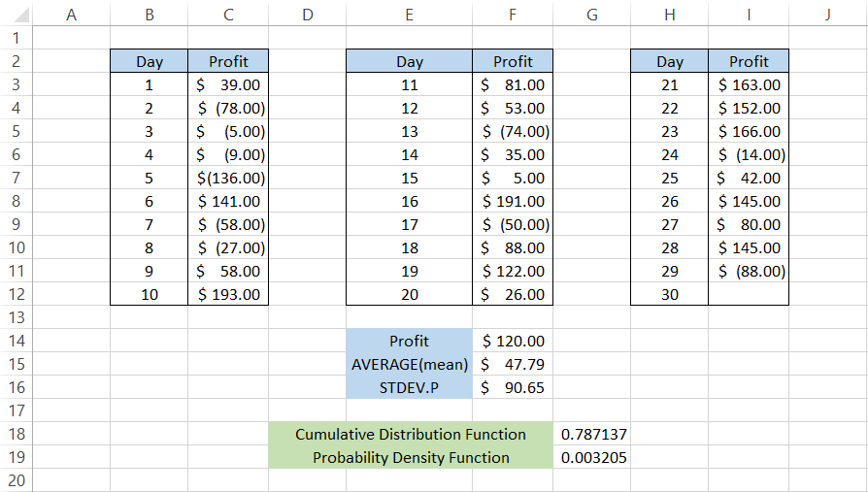Screen dimensions: 868x492
Task: Select column F header
Action: click(513, 15)
